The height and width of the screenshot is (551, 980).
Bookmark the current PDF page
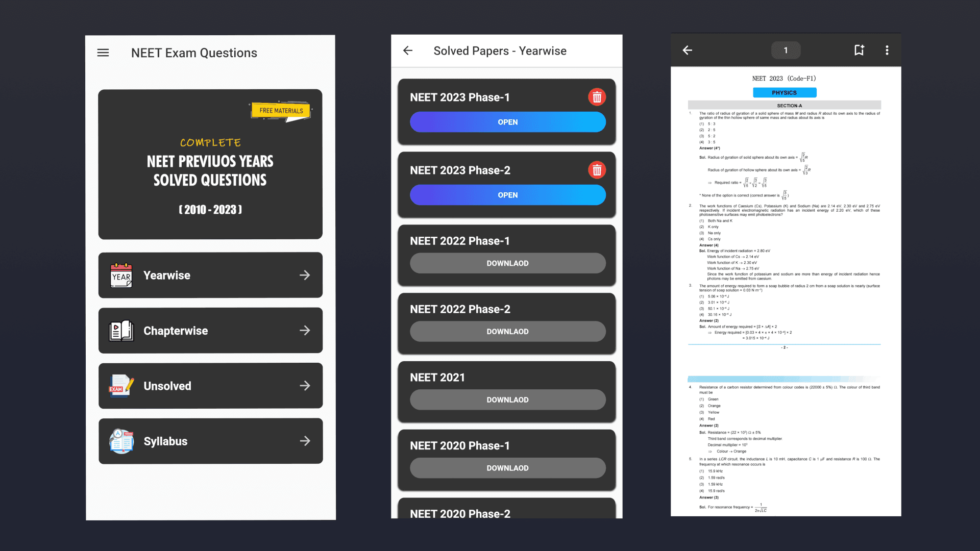[x=859, y=50]
